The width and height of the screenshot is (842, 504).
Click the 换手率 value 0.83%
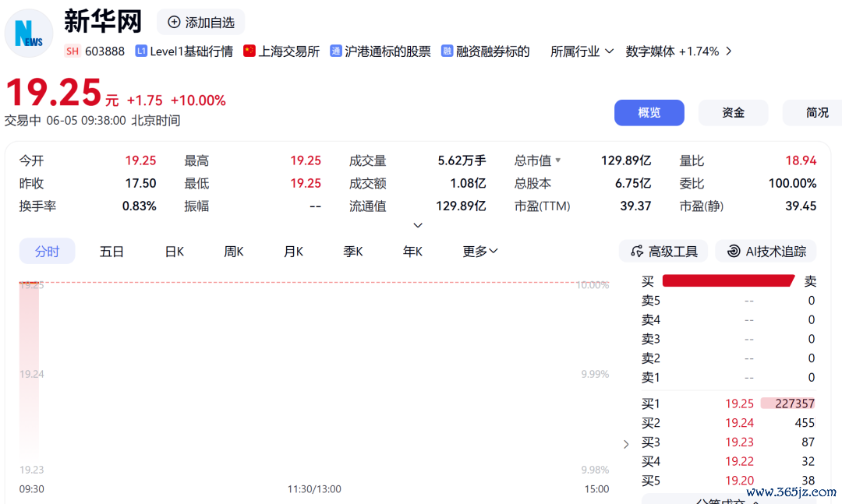[x=139, y=206]
